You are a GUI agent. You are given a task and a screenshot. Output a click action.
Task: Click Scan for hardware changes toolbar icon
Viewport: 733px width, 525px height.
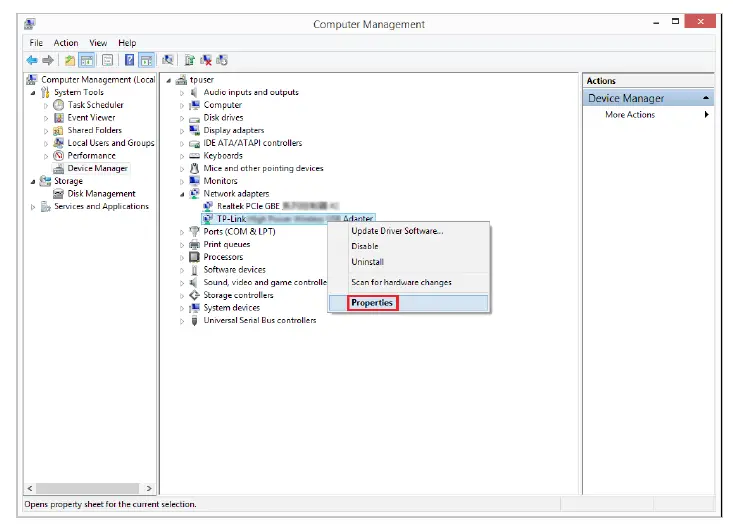click(167, 60)
